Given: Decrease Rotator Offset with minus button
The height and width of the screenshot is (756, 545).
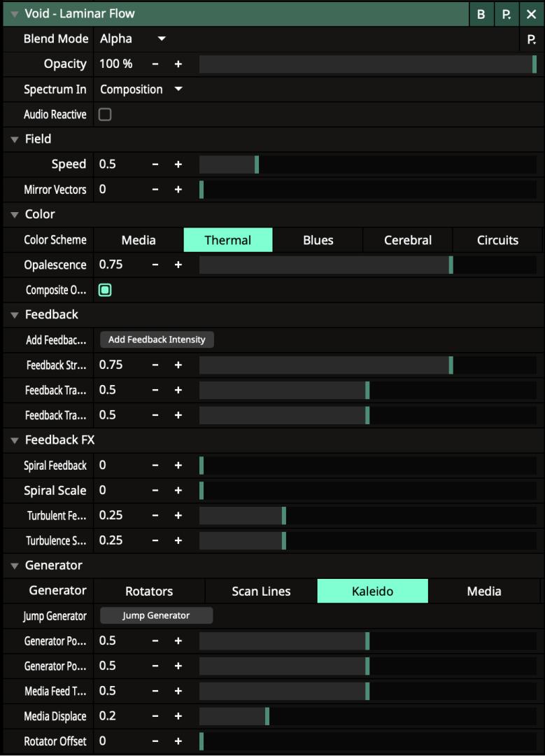Looking at the screenshot, I should point(155,741).
